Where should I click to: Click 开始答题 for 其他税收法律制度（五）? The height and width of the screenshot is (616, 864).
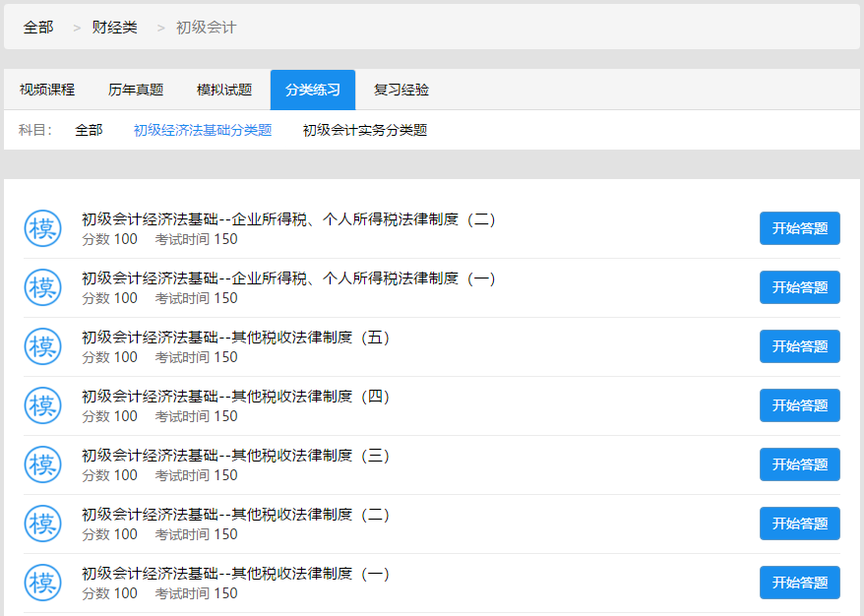pos(799,346)
